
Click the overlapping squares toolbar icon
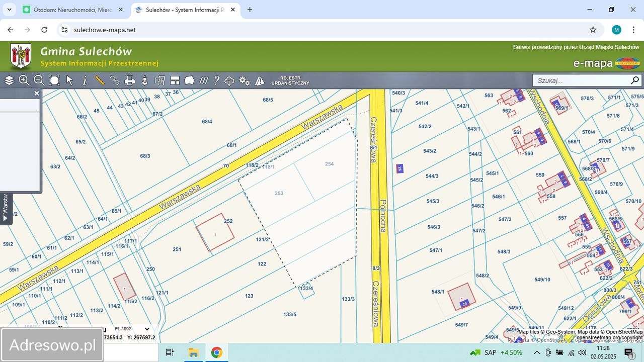tap(160, 80)
